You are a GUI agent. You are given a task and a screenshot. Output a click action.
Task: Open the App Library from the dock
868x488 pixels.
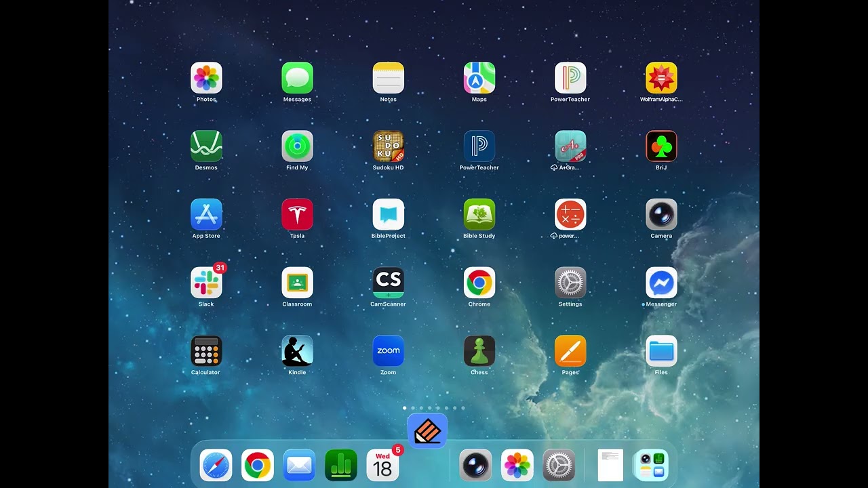point(651,466)
